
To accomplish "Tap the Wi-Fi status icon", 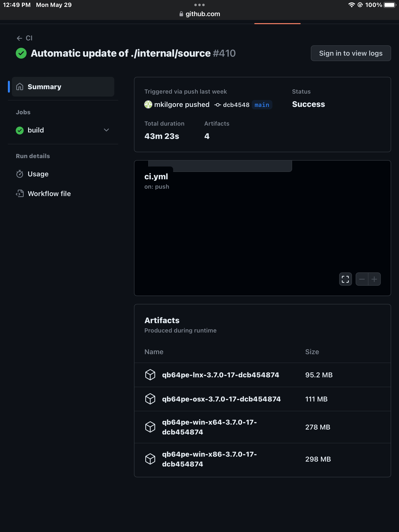I will [351, 5].
